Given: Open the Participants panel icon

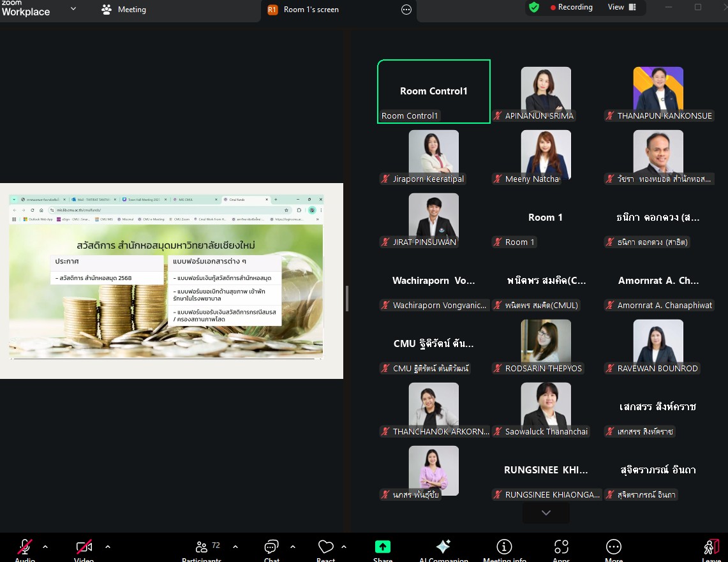Looking at the screenshot, I should [x=202, y=547].
